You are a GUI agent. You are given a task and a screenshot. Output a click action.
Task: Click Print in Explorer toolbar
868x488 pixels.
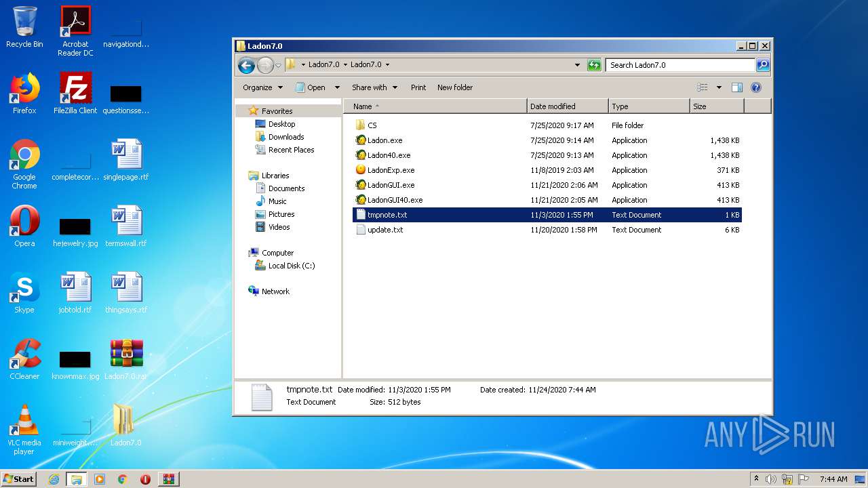click(418, 87)
